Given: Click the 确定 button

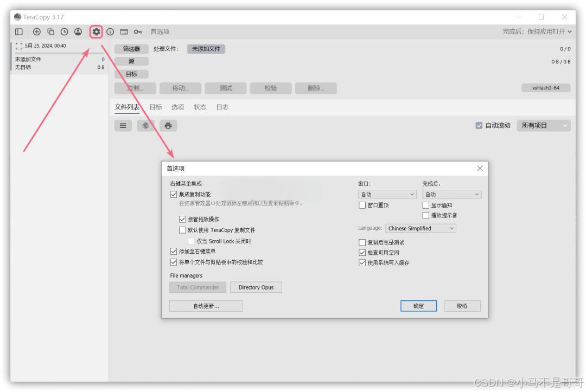Looking at the screenshot, I should tap(418, 306).
